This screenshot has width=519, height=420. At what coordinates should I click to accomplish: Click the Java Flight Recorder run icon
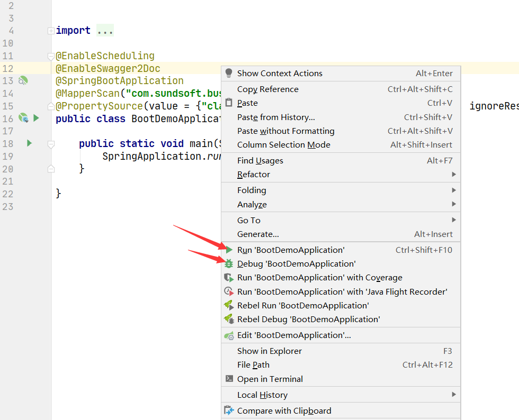pos(229,291)
